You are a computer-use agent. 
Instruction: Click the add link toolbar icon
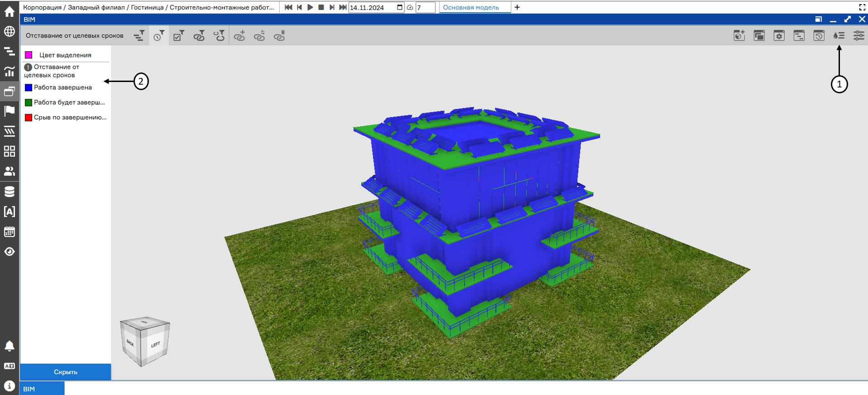click(x=239, y=36)
